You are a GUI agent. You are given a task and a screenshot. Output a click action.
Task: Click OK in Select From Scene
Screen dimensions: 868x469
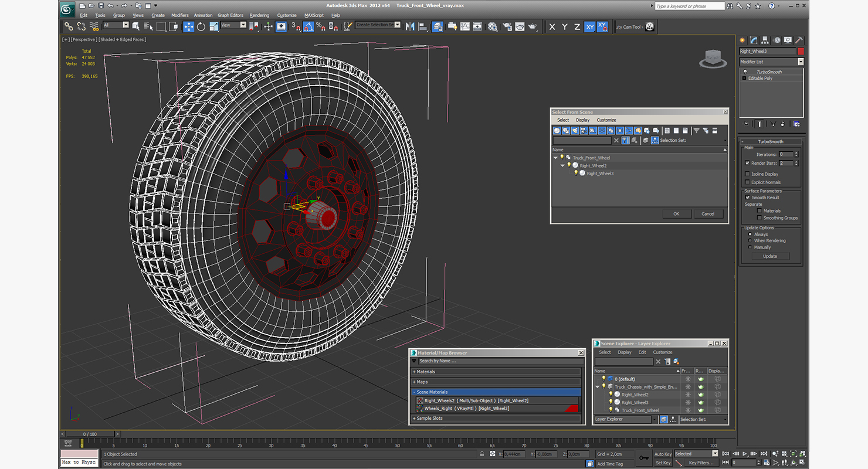676,214
